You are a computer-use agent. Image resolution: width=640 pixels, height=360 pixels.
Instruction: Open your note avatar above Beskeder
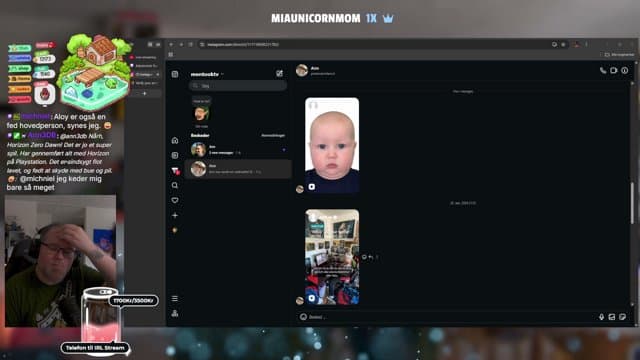(x=201, y=113)
